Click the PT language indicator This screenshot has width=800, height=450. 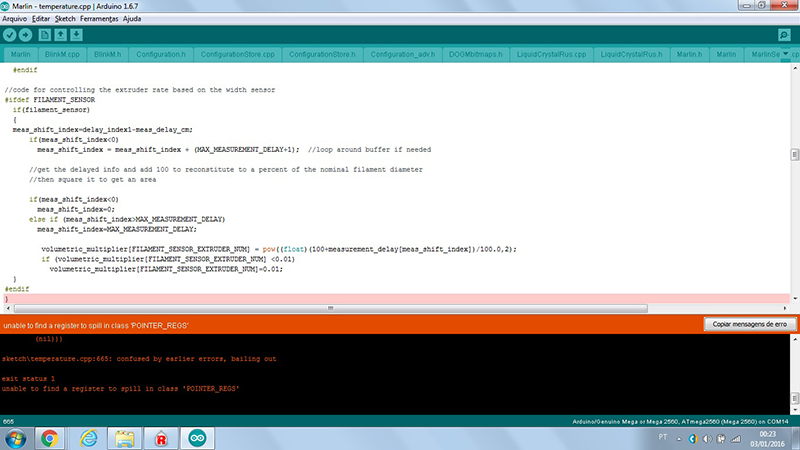662,437
